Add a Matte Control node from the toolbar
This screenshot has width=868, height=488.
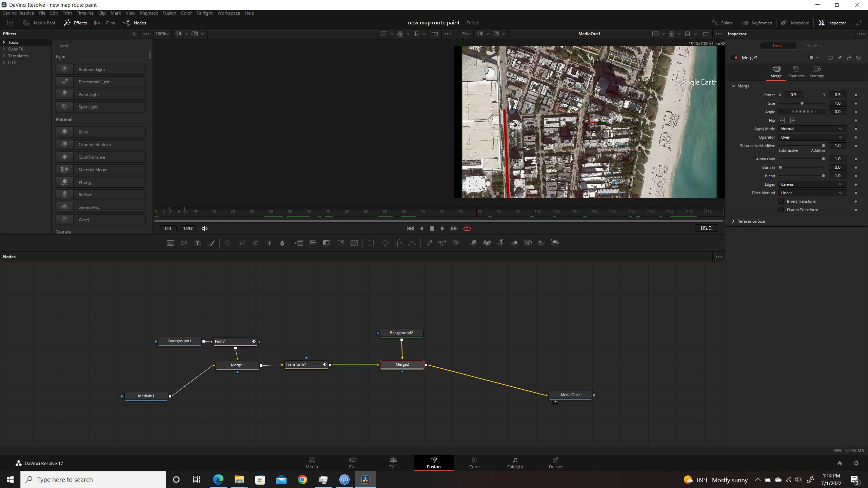point(327,243)
